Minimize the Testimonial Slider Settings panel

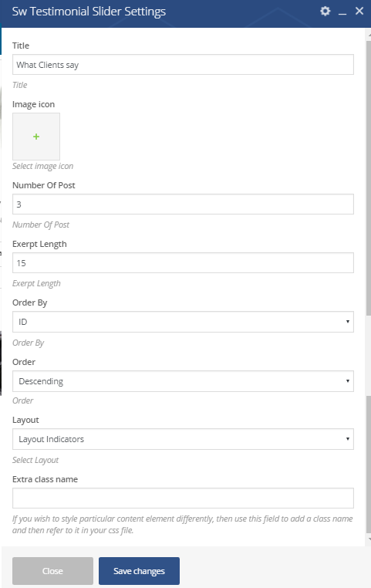point(342,12)
